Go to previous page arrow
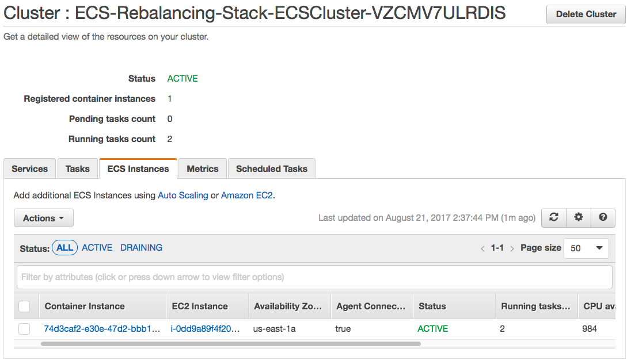The width and height of the screenshot is (631, 364). (482, 248)
